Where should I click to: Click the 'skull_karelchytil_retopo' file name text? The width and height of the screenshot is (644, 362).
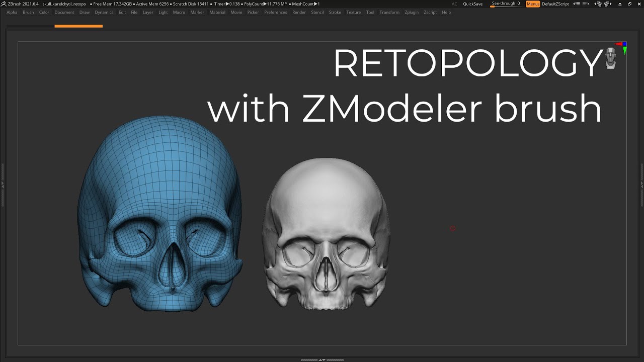click(x=64, y=4)
